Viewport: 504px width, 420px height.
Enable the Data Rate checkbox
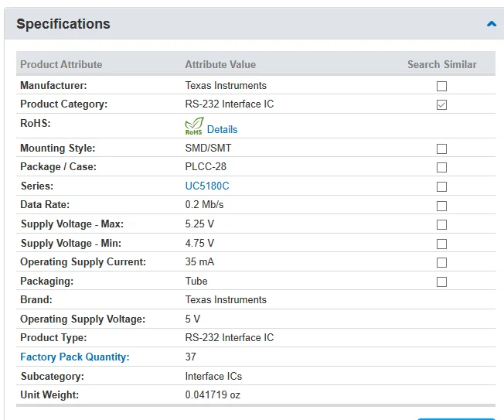pyautogui.click(x=441, y=207)
